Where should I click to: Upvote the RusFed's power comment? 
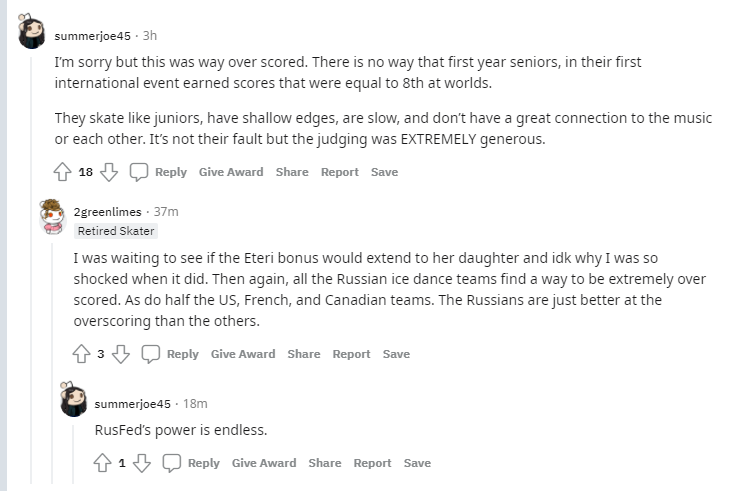pos(103,463)
